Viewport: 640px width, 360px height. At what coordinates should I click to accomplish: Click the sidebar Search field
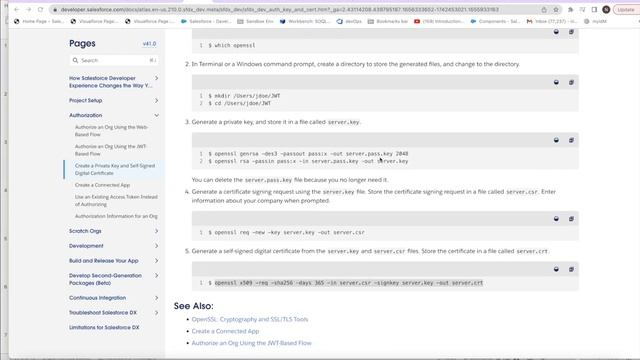point(114,60)
